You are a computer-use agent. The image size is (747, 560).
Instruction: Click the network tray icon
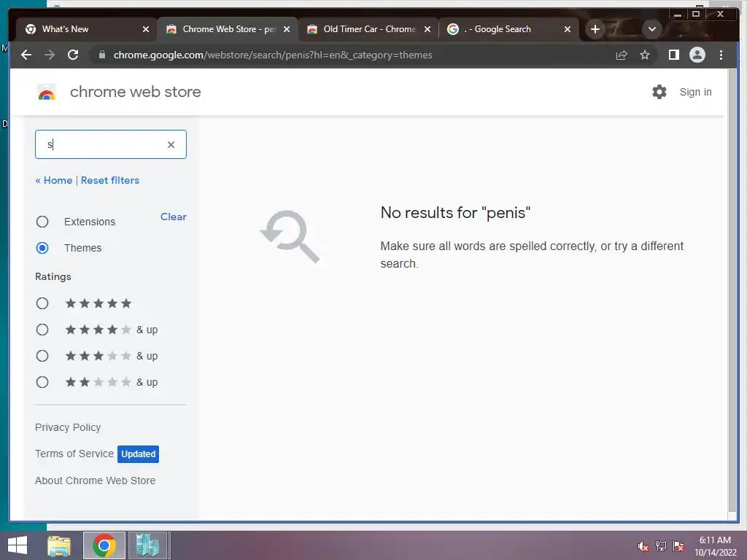pos(661,546)
